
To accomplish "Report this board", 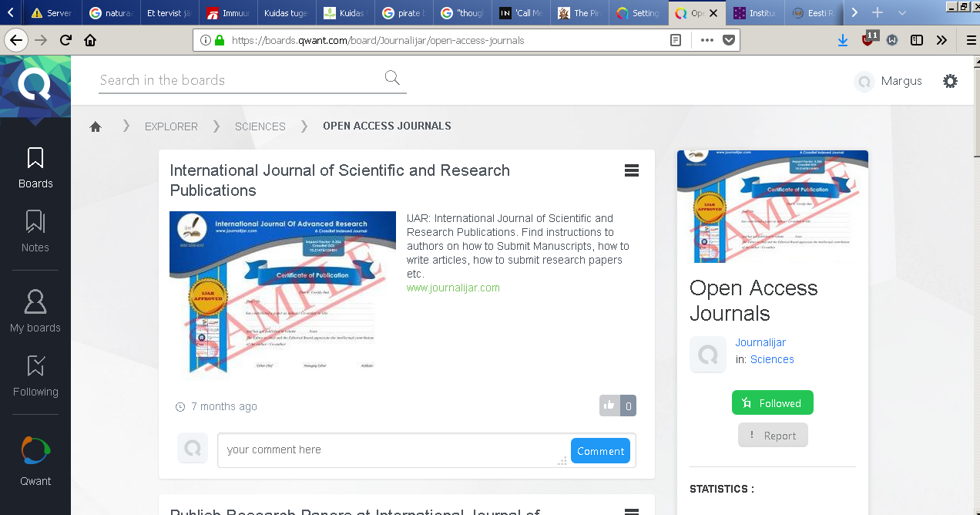I will (773, 435).
